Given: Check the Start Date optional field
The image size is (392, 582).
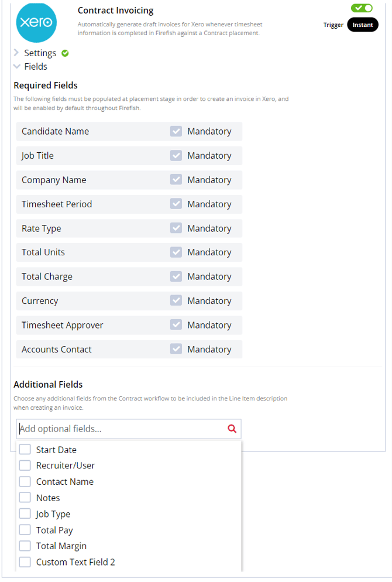Looking at the screenshot, I should tap(25, 450).
